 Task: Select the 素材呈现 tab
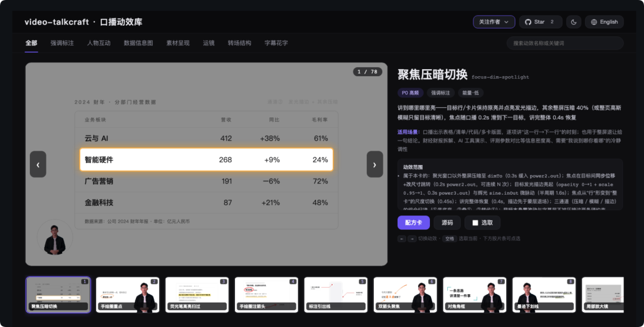pos(178,43)
